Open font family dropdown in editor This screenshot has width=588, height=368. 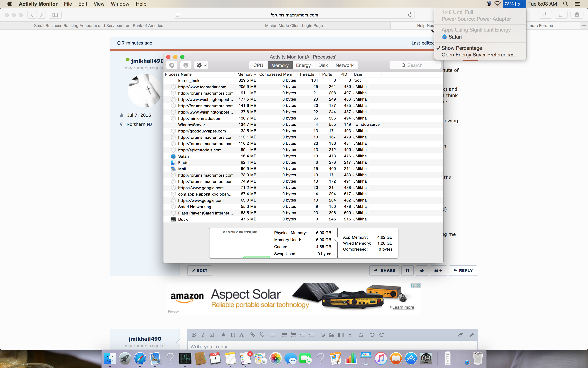point(241,335)
